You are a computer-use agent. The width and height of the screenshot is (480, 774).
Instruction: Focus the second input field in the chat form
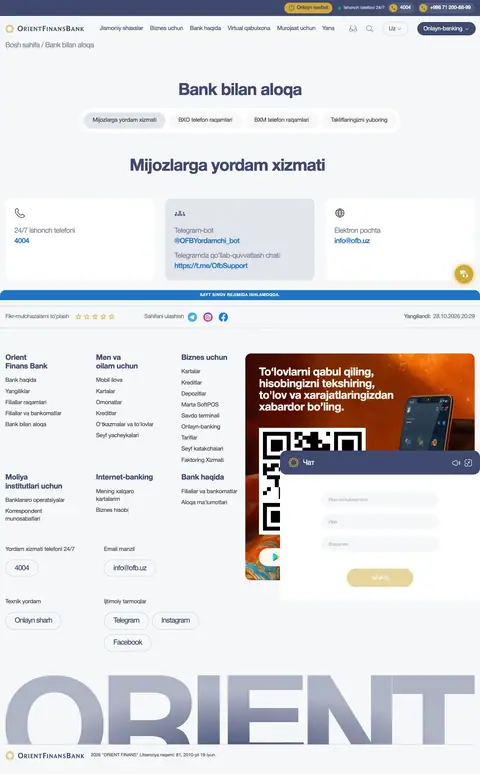pyautogui.click(x=380, y=522)
